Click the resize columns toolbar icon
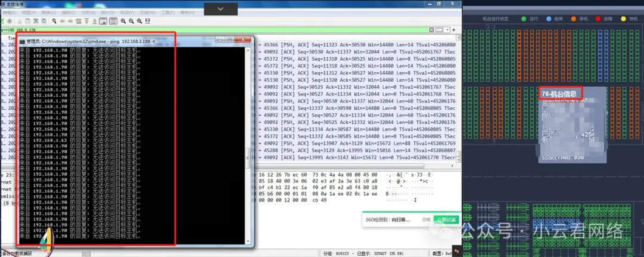 tap(147, 21)
